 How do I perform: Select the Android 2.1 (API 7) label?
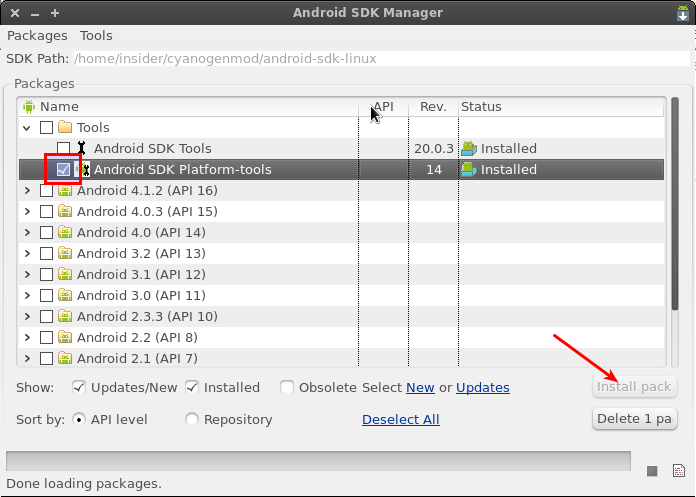137,358
